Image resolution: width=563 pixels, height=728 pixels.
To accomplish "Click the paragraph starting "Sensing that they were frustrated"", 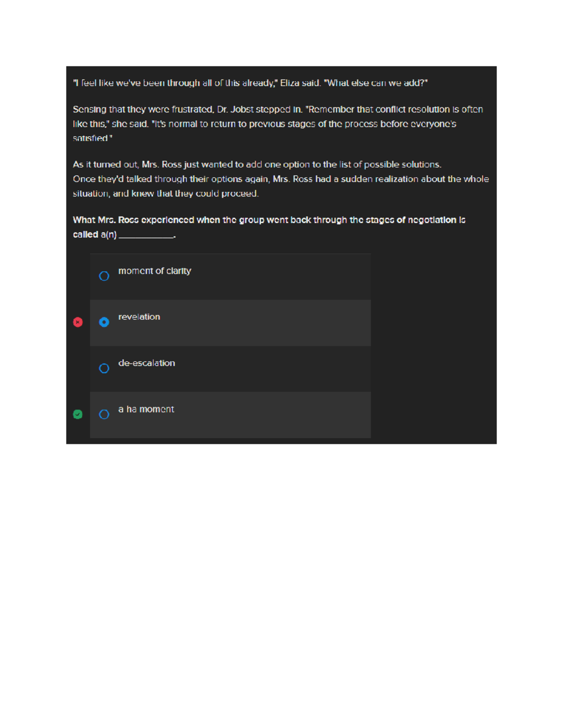I will pos(278,124).
